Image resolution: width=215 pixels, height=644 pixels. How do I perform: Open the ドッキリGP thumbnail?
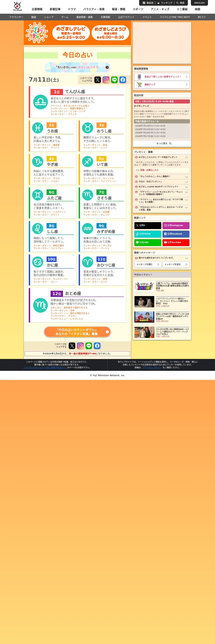(x=144, y=317)
